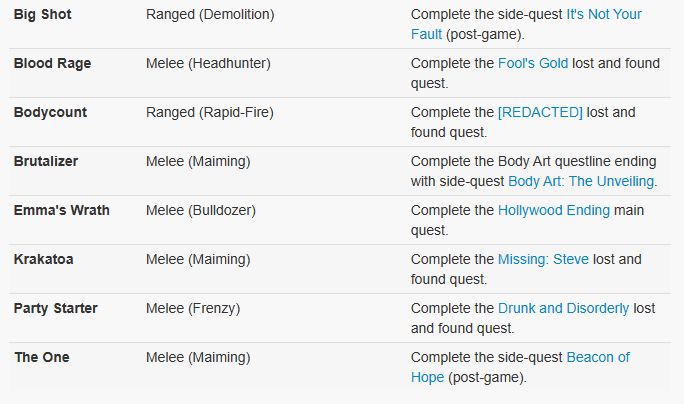
Task: Select the Party Starter weapon name
Action: (x=56, y=309)
